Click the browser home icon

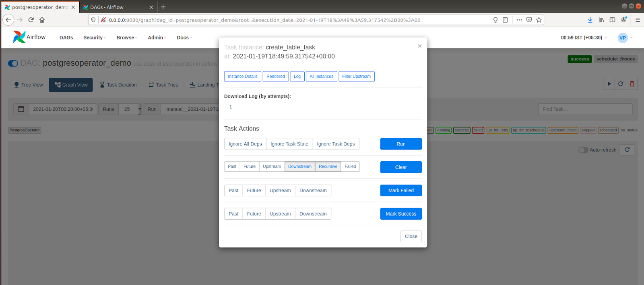click(42, 20)
